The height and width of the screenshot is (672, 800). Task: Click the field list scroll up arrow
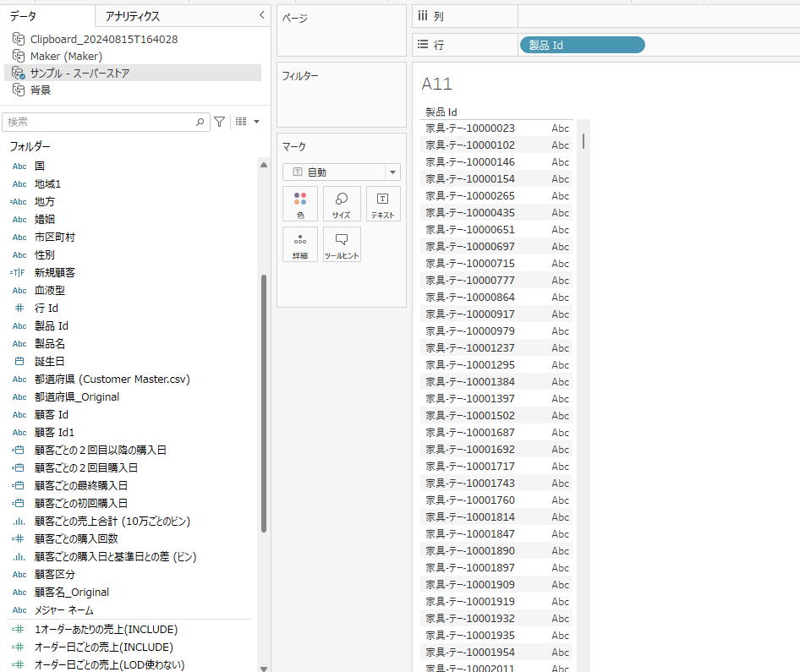click(x=264, y=165)
